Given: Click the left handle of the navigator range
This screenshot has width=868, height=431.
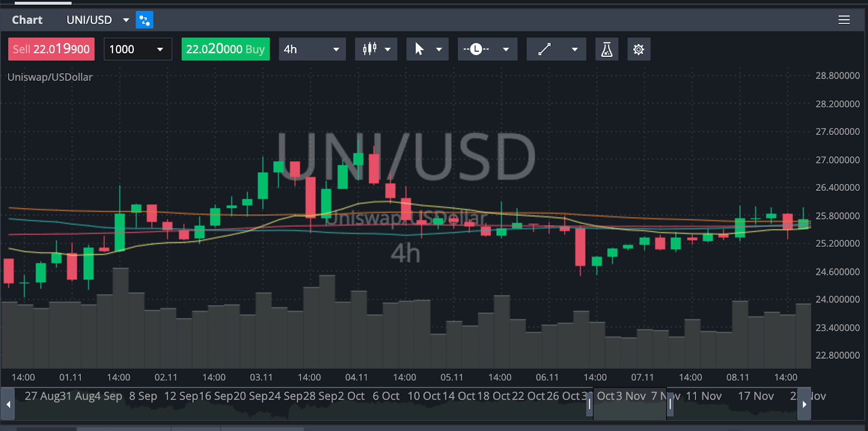Looking at the screenshot, I should coord(589,403).
